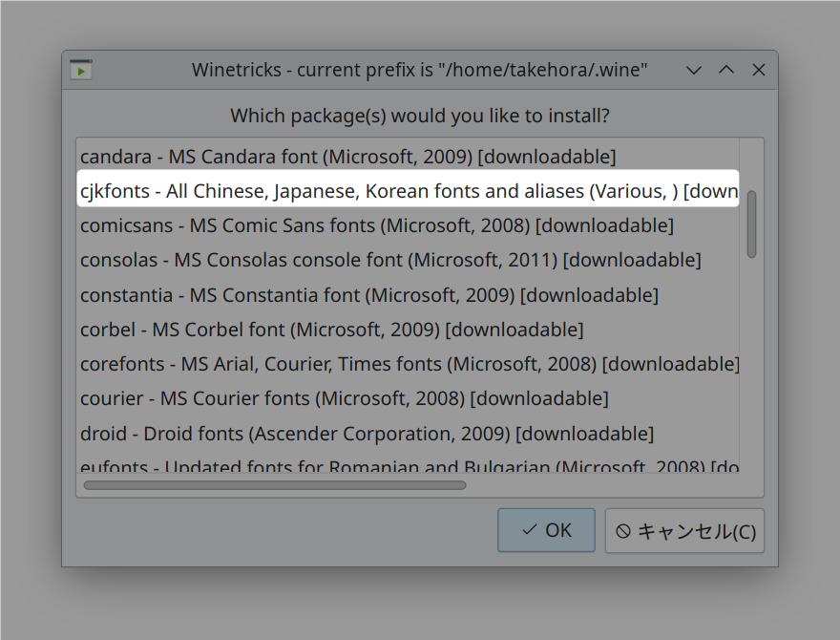Image resolution: width=840 pixels, height=640 pixels.
Task: Confirm selection with the OK button
Action: (546, 530)
